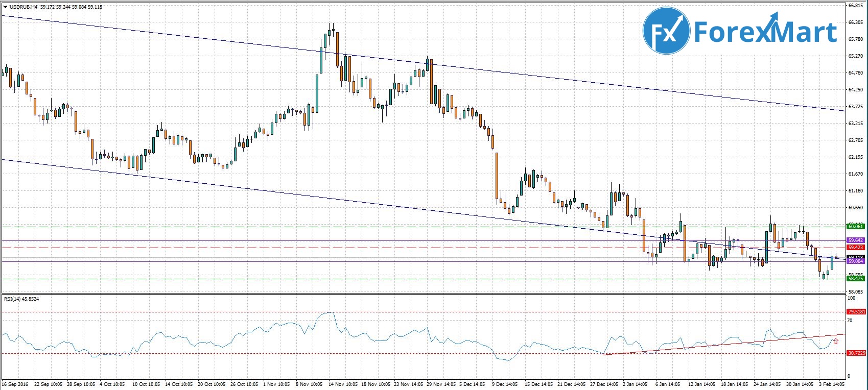Click the 9 Dec 14:05 time label
Image resolution: width=868 pixels, height=390 pixels.
click(x=505, y=383)
